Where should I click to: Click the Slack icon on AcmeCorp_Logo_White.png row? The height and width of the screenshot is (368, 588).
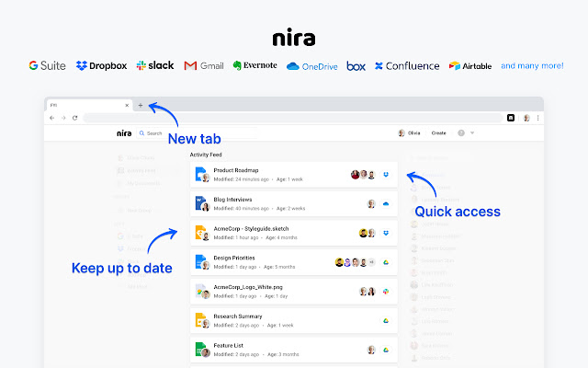pos(386,292)
